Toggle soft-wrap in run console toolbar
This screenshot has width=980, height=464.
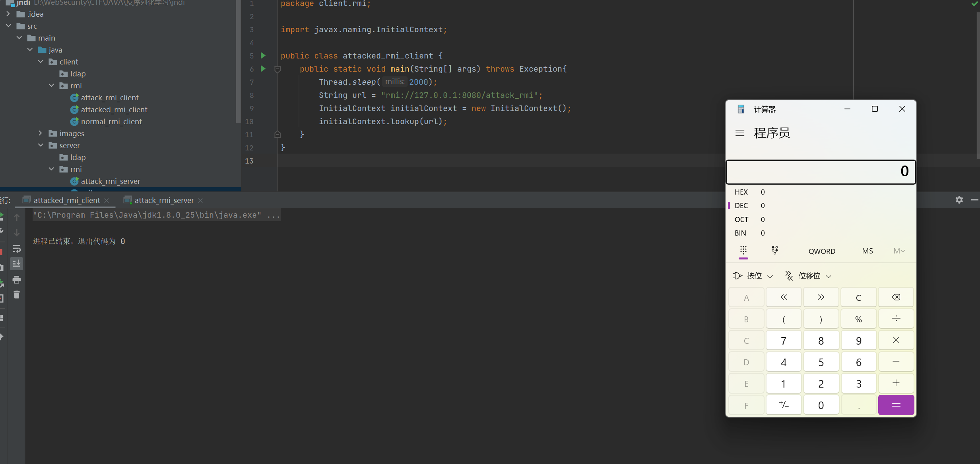(17, 249)
